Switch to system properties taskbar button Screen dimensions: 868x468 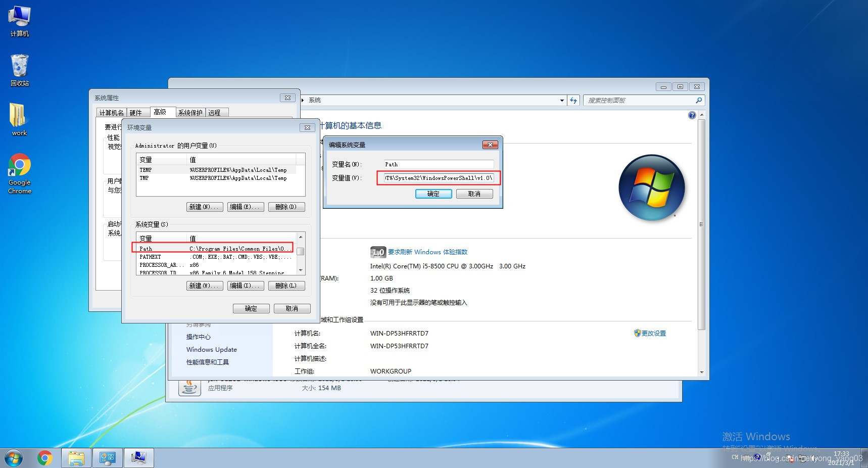click(139, 458)
